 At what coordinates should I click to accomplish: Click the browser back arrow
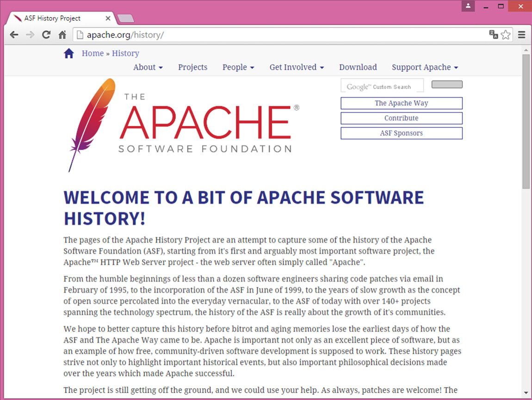[x=14, y=35]
